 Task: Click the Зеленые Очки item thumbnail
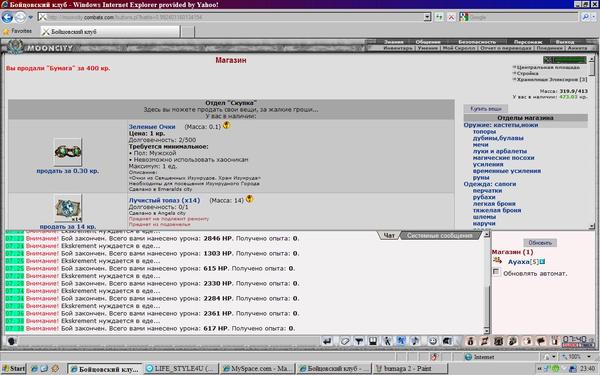68,152
